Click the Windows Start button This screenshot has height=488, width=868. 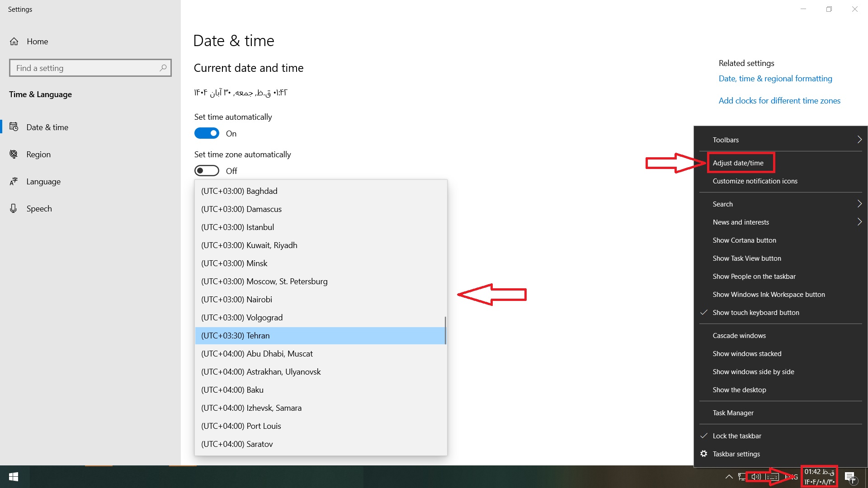[x=14, y=477]
